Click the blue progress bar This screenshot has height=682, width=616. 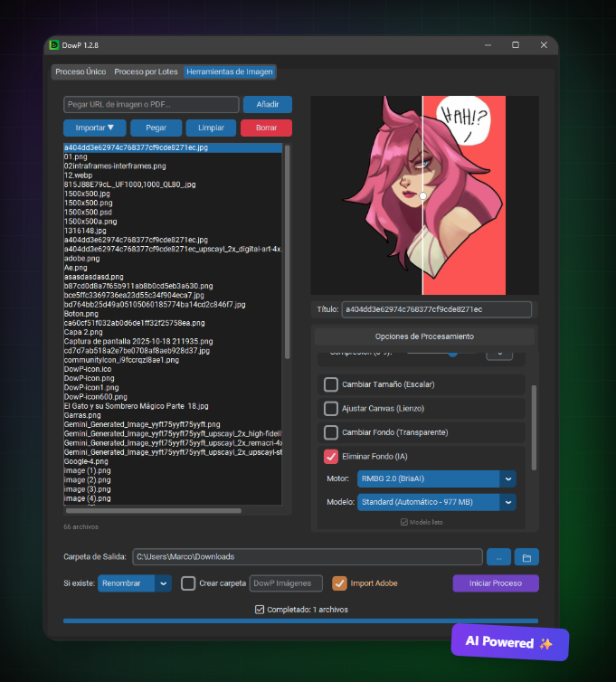pyautogui.click(x=300, y=621)
